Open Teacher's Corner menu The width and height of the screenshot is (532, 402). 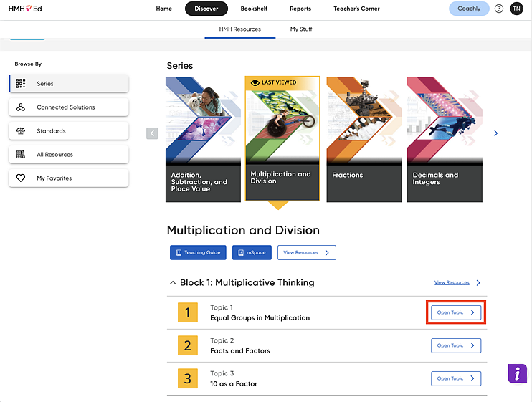[x=356, y=9]
